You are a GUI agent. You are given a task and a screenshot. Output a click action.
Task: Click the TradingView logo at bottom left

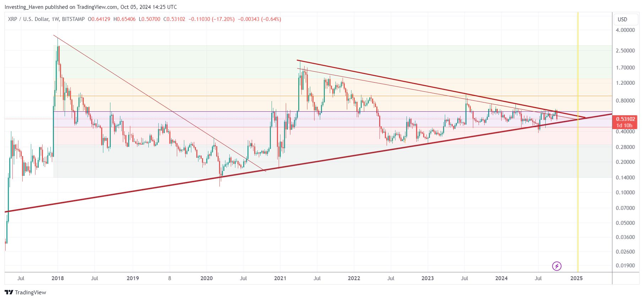pyautogui.click(x=25, y=292)
